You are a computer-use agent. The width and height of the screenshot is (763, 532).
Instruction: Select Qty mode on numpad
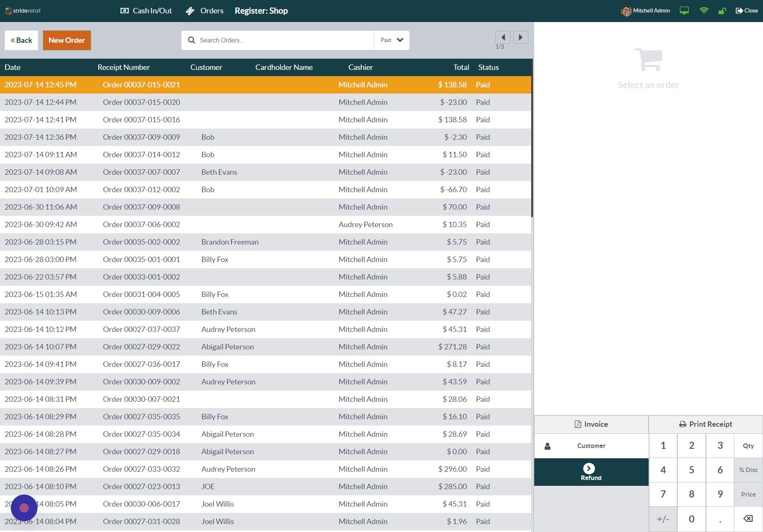pos(748,446)
